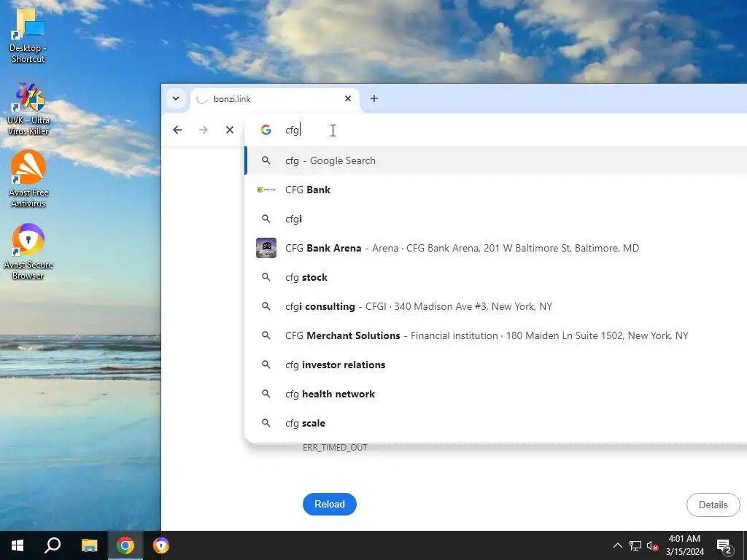Click the CFG Bank Arena thumbnail image
The image size is (747, 560).
pyautogui.click(x=266, y=248)
